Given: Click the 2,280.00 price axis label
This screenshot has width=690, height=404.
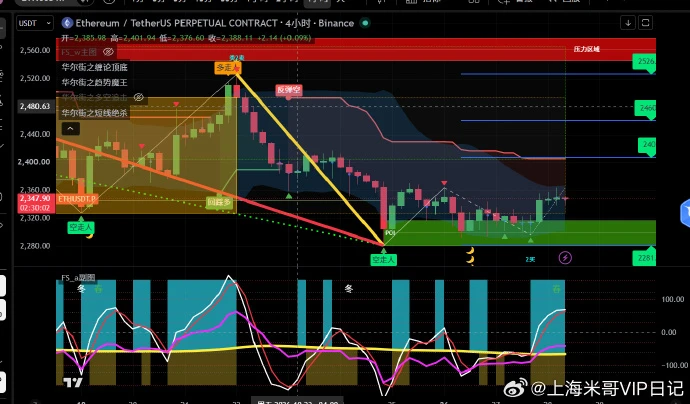Looking at the screenshot, I should pos(35,246).
